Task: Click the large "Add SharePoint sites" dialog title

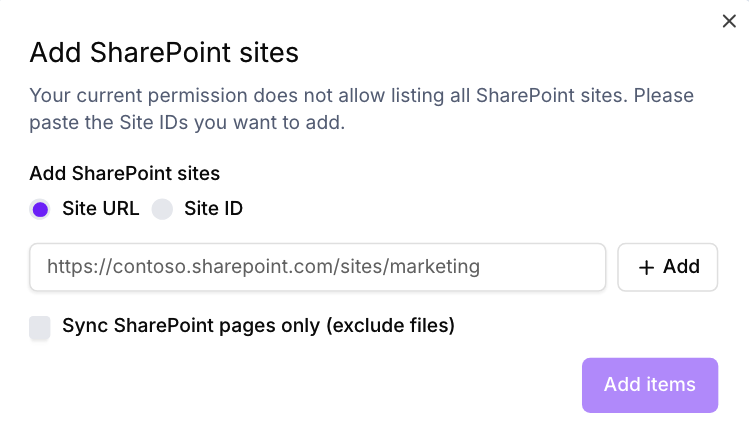Action: click(164, 52)
